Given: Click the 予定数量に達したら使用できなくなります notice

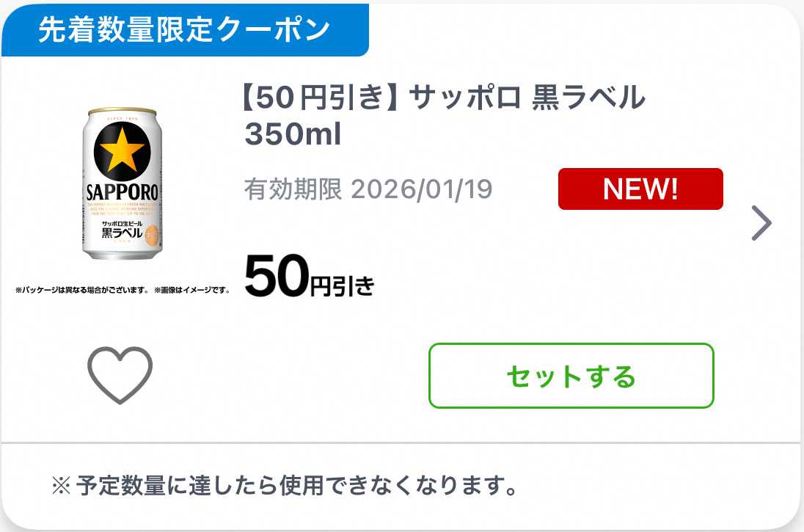Looking at the screenshot, I should (297, 485).
